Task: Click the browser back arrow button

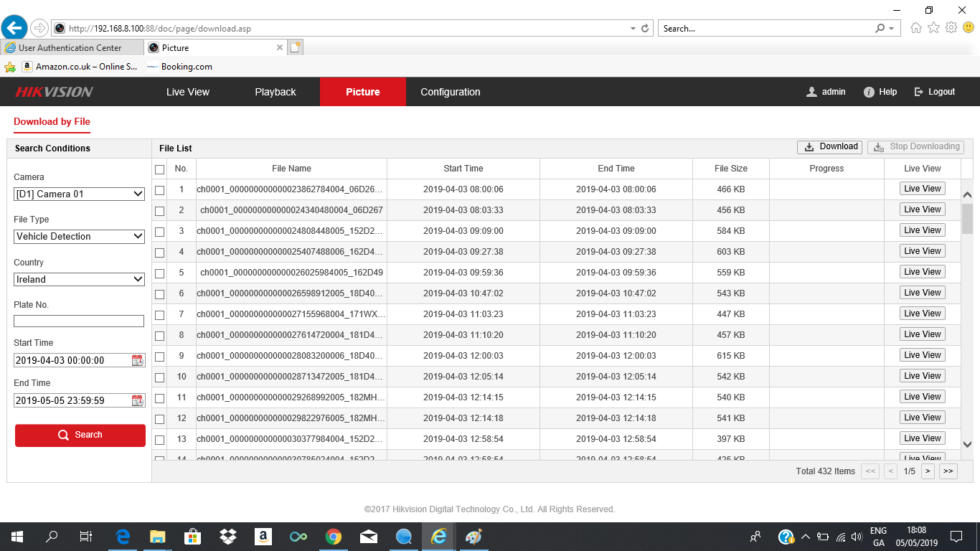Action: (x=14, y=28)
